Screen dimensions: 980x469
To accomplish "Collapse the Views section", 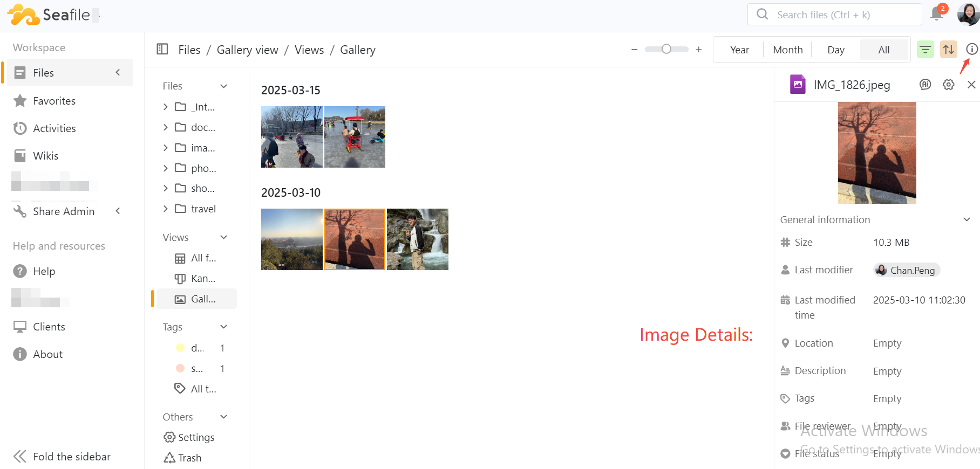I will pyautogui.click(x=224, y=237).
